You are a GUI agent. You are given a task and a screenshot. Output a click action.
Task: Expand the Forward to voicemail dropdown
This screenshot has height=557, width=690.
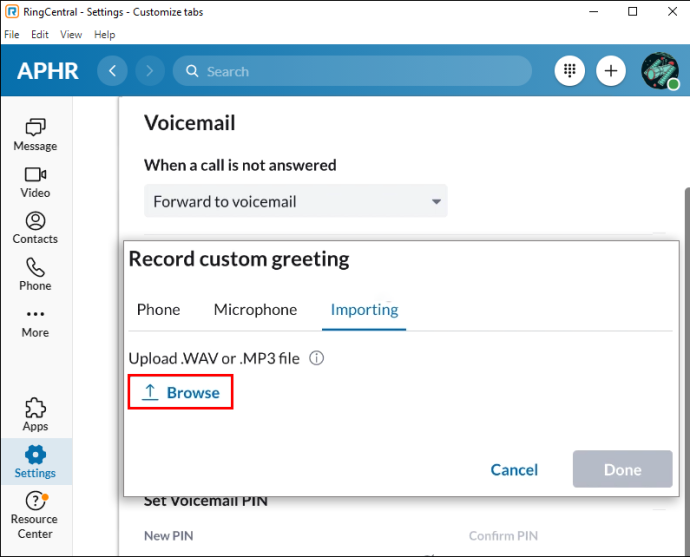pos(296,201)
